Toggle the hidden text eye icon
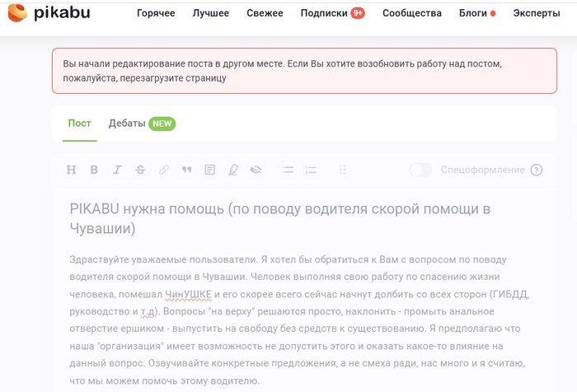 (x=256, y=170)
